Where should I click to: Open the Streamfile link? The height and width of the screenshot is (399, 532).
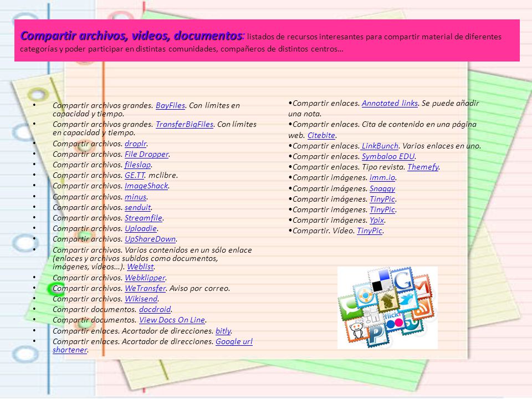coord(144,218)
